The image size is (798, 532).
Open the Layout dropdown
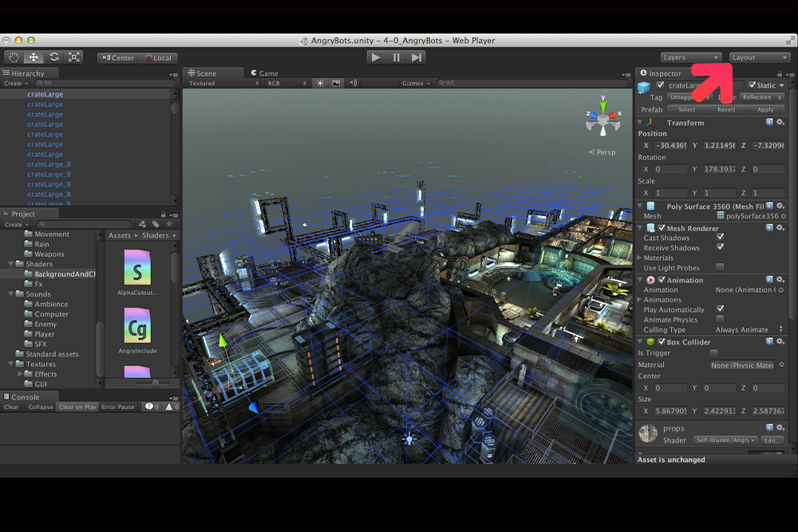coord(760,57)
